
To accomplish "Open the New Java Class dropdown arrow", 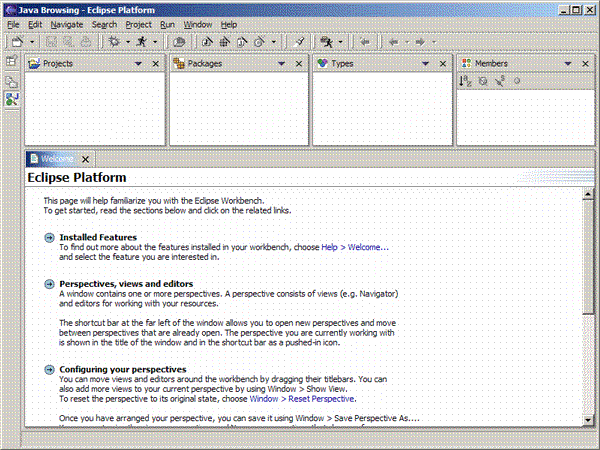I will (274, 42).
